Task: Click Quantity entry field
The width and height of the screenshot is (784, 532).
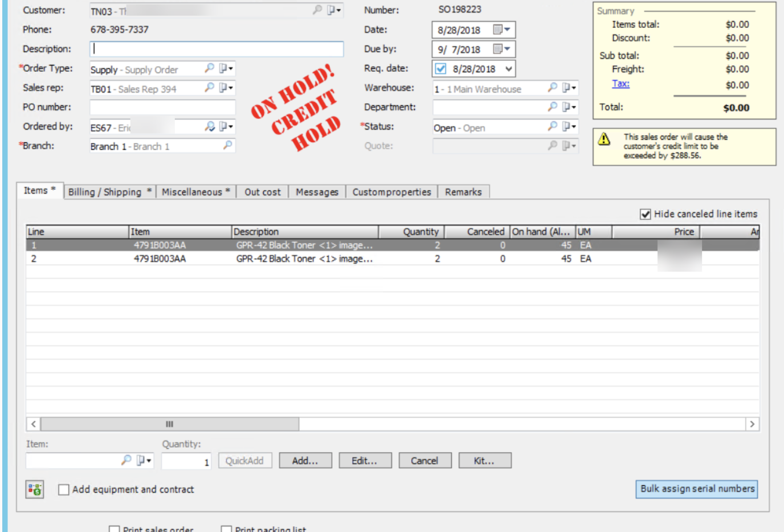Action: click(186, 461)
